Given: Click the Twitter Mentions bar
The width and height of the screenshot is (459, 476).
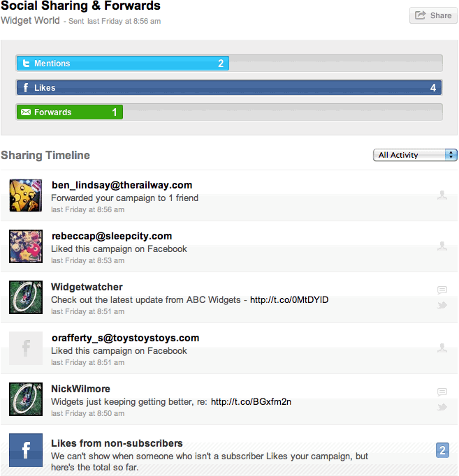Looking at the screenshot, I should tap(122, 64).
